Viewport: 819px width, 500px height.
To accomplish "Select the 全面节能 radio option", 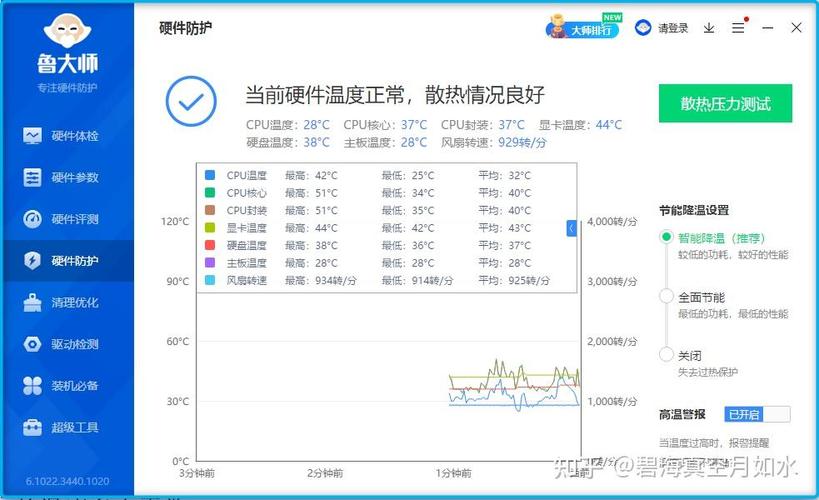I will coord(667,297).
